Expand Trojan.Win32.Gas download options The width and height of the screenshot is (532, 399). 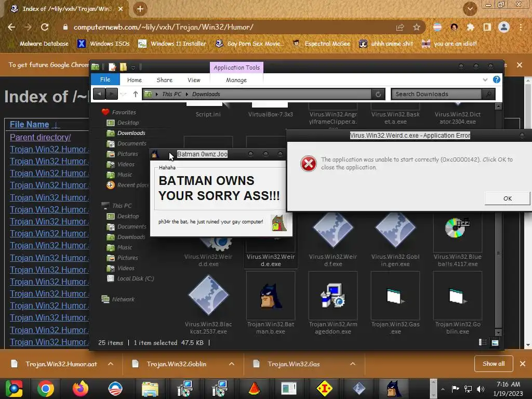click(x=353, y=364)
